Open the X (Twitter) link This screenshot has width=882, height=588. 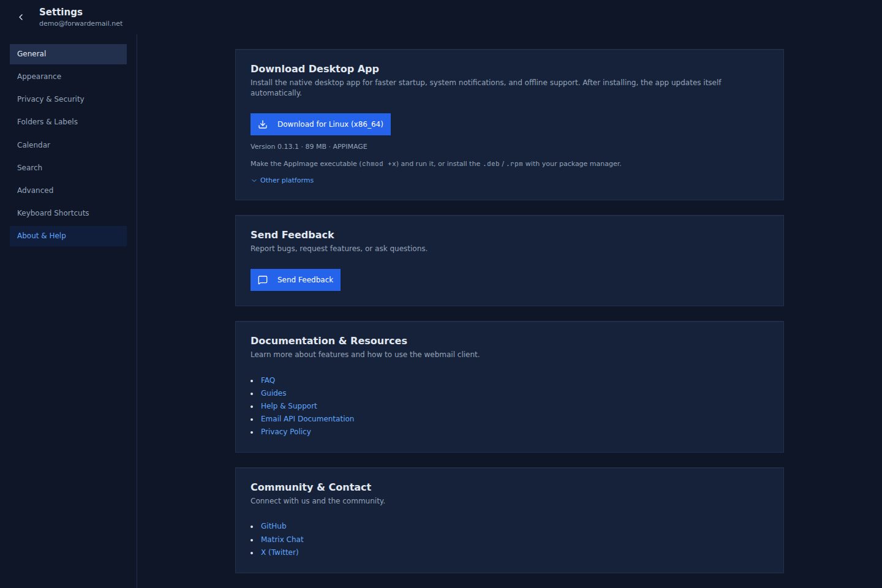pos(279,552)
